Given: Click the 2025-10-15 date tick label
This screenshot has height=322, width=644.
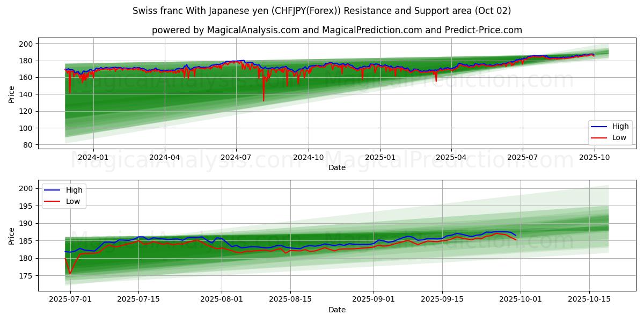Looking at the screenshot, I should point(589,299).
